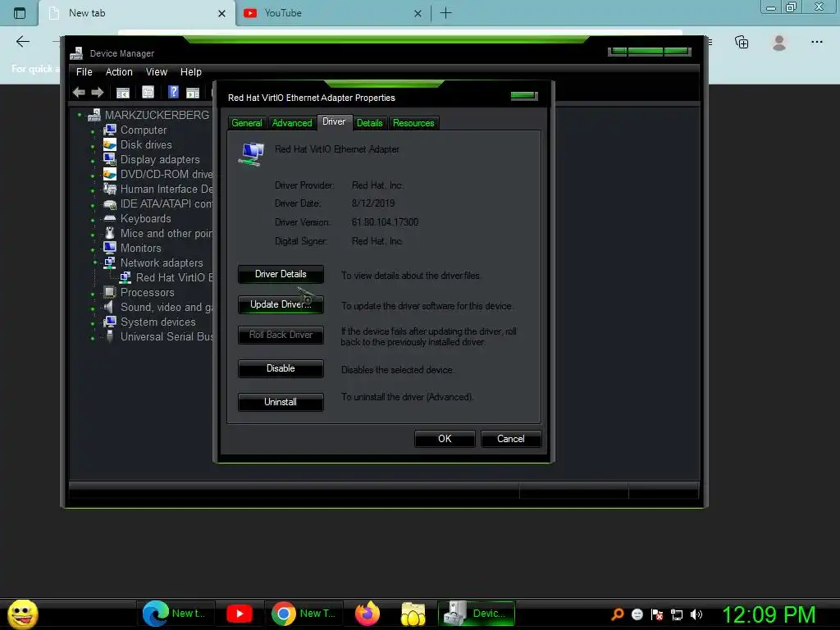This screenshot has width=840, height=630.
Task: Confirm the dialog with OK
Action: (445, 439)
